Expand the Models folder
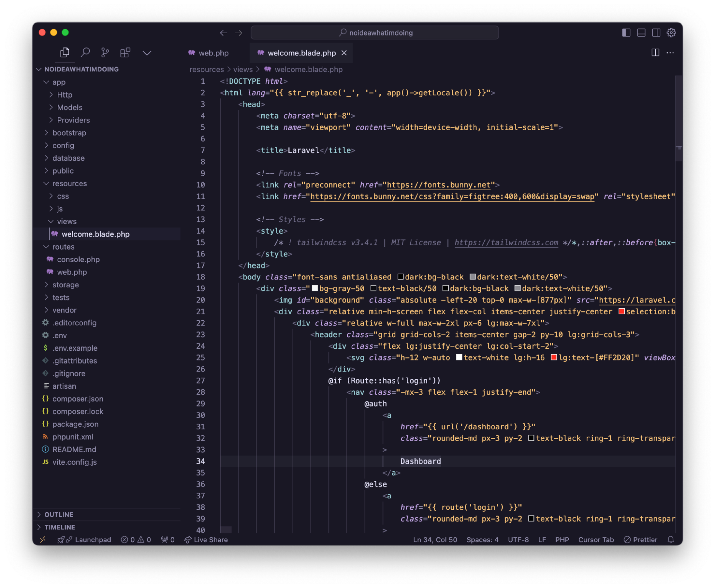 (69, 107)
